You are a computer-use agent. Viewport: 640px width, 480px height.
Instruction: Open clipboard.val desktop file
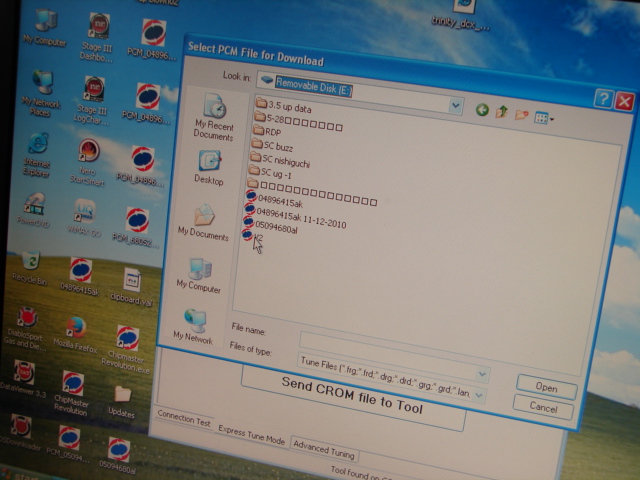tap(131, 287)
